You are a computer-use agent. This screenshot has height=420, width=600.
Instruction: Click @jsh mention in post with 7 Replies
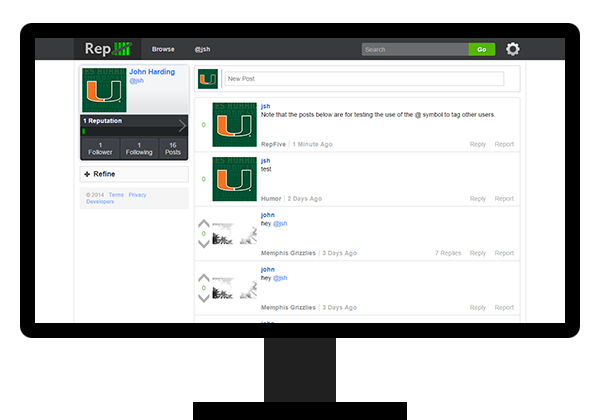(280, 223)
